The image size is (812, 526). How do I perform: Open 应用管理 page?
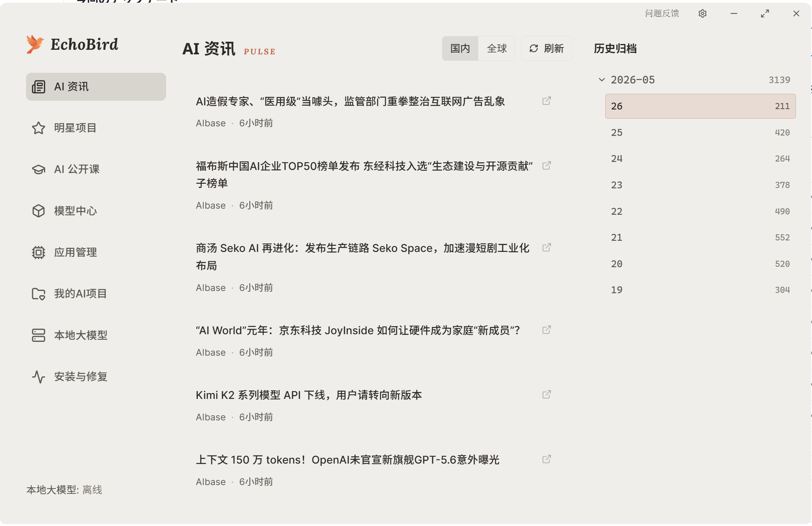tap(96, 252)
